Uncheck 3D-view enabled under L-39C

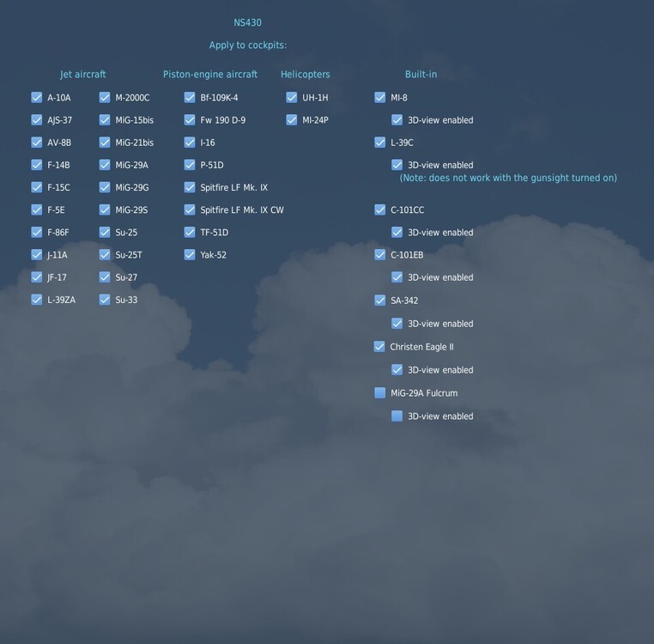point(397,165)
